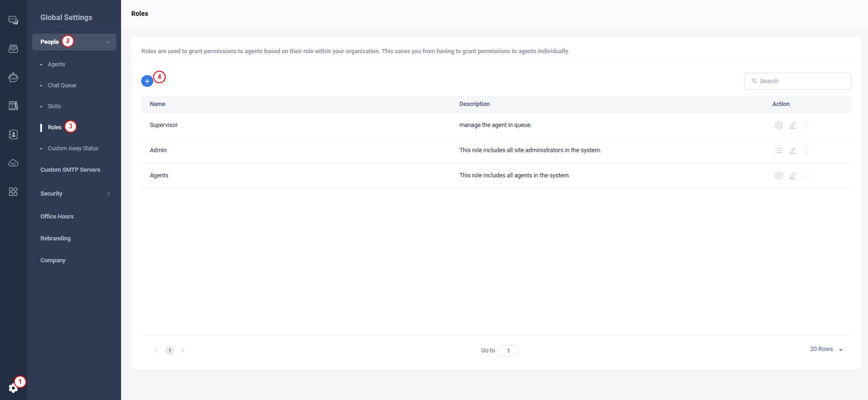
Task: Open global settings gear at bottom left
Action: 13,388
